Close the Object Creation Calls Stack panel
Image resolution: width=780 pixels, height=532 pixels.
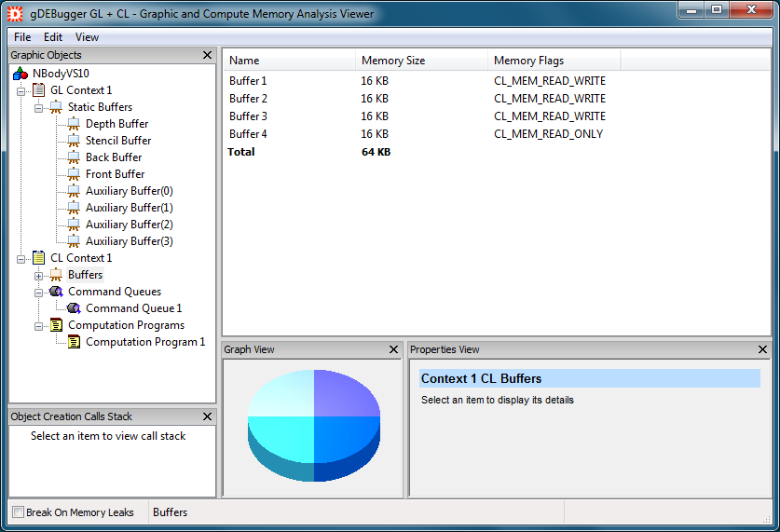[207, 416]
